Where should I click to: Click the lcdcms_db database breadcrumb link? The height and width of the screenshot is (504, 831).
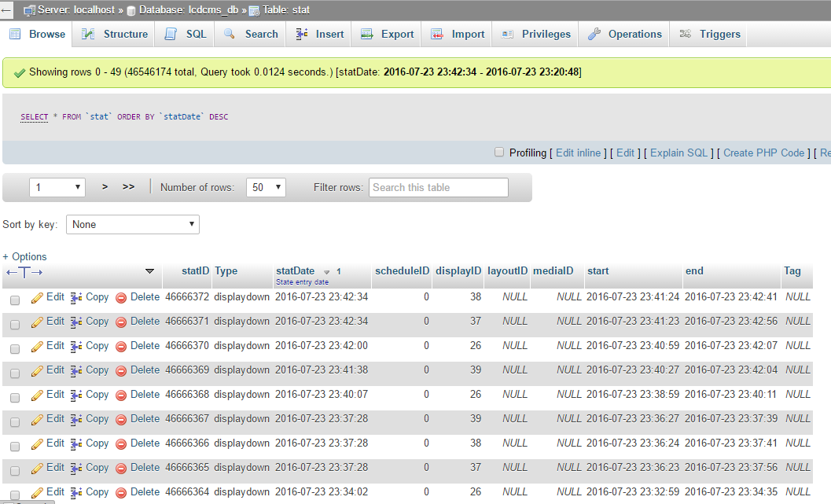tap(189, 10)
